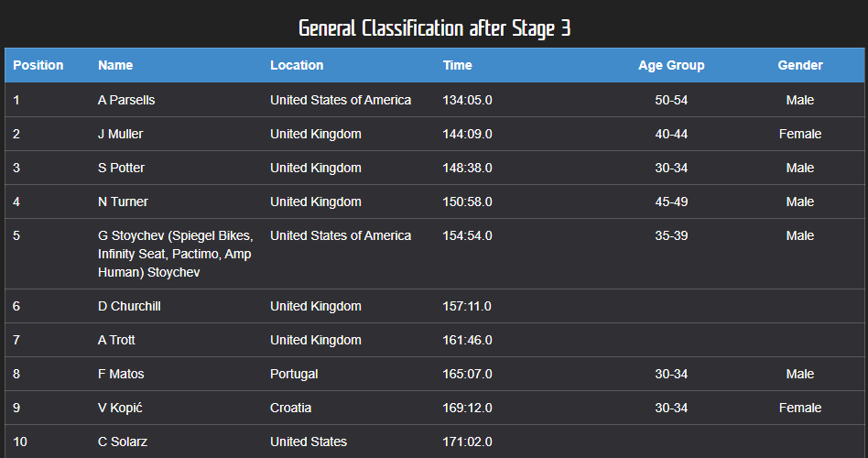Click the 134:05.0 time value
Viewport: 868px width, 458px height.
point(467,100)
